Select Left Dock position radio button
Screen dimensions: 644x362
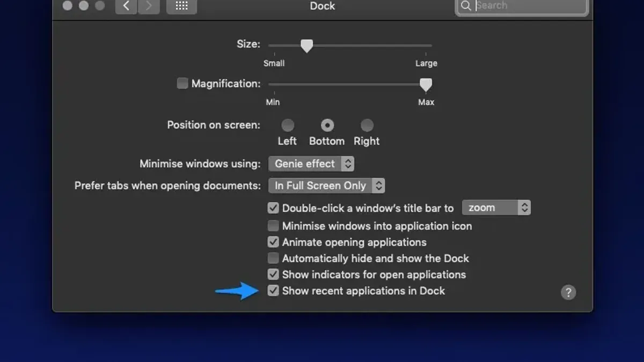288,125
